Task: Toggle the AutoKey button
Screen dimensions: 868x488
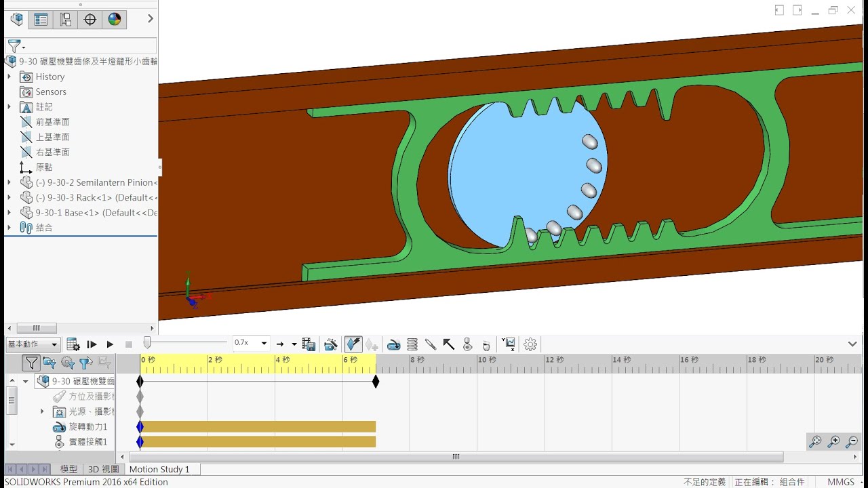Action: 353,344
